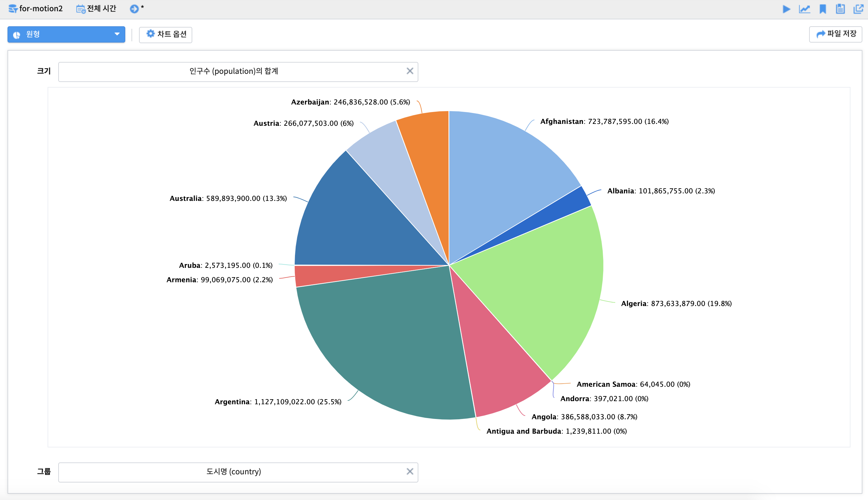This screenshot has width=868, height=500.
Task: Click the for-motion2 dataset icon
Action: coord(13,8)
